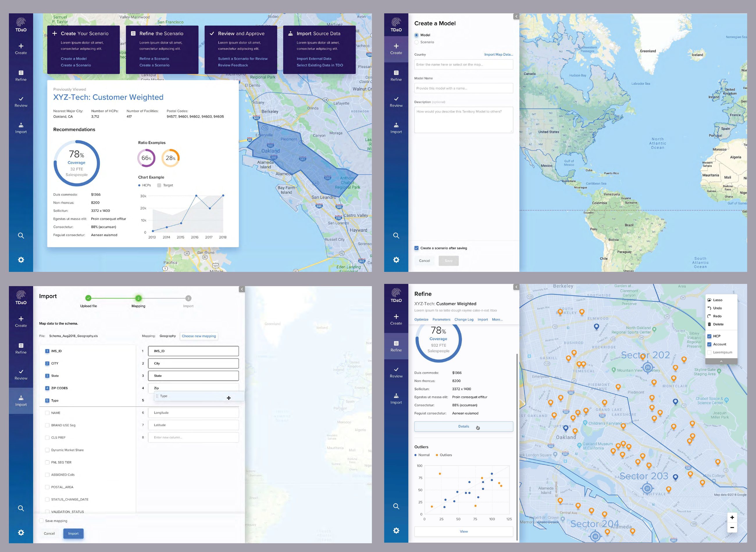Open settings gear in top-left dashboard sidebar
The image size is (756, 552).
pyautogui.click(x=21, y=260)
